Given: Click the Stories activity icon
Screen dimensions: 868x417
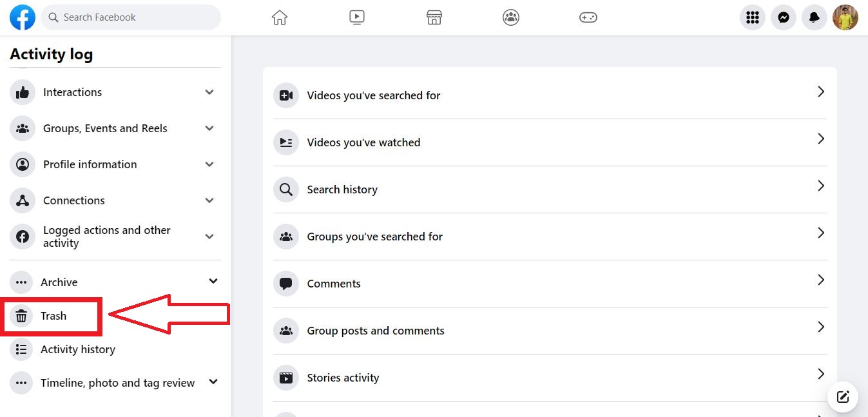Looking at the screenshot, I should click(286, 378).
